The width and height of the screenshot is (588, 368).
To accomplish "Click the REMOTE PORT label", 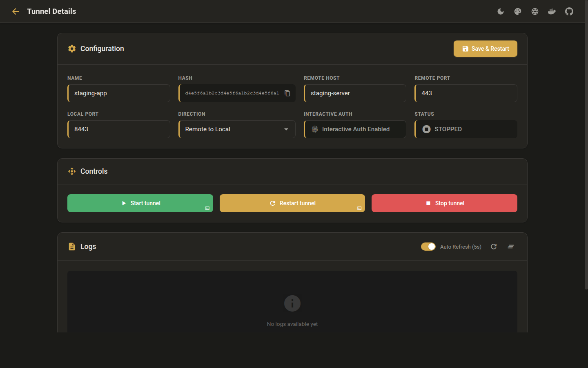I will 432,78.
